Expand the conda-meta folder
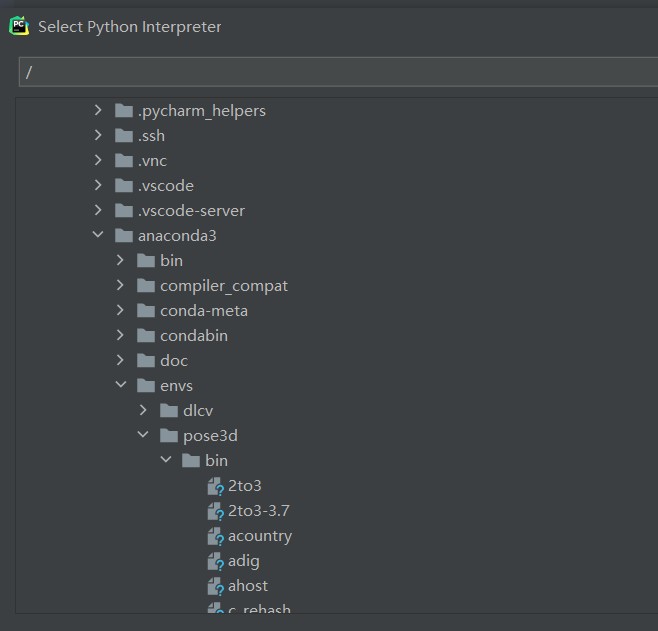Viewport: 658px width, 631px height. [120, 310]
